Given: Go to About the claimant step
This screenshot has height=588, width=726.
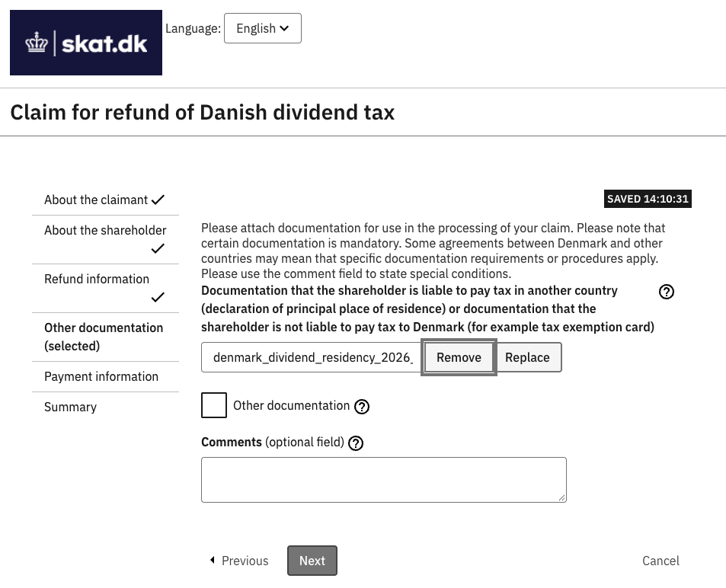Looking at the screenshot, I should pos(96,200).
